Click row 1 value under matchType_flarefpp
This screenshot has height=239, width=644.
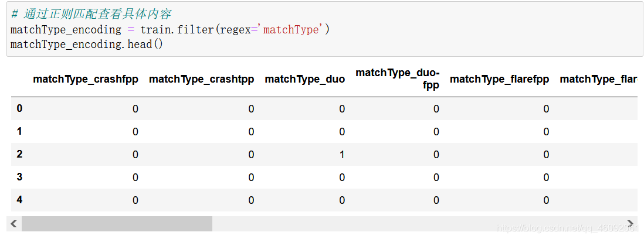(x=546, y=132)
